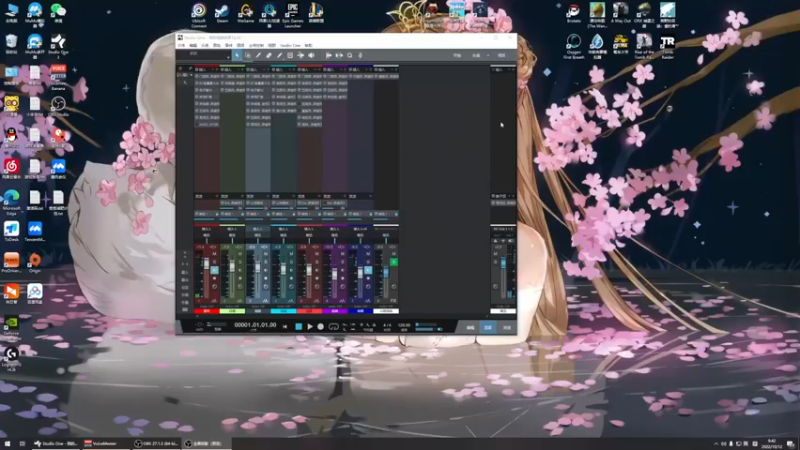Open the Transport menu
Viewport: 800px width, 450px height.
click(256, 45)
